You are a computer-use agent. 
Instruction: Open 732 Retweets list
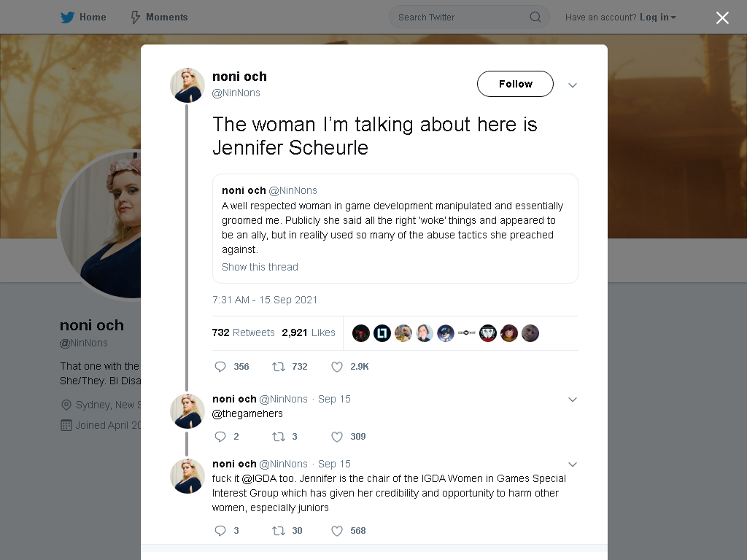click(x=243, y=332)
